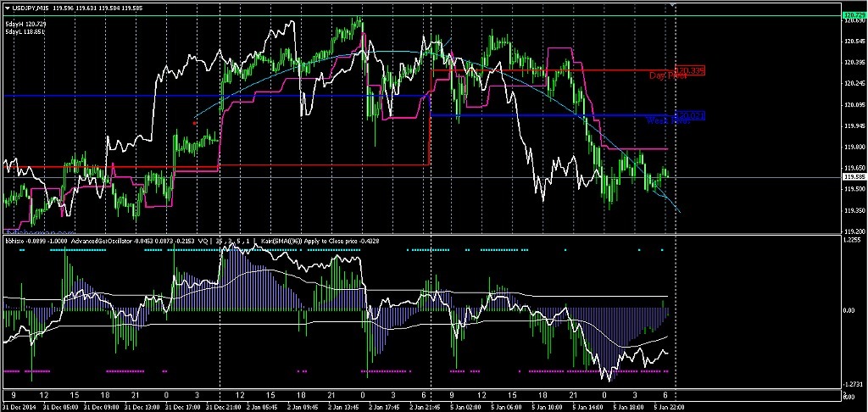Click the 31 Dec 17:00 time label
868x412 pixels.
pos(184,406)
